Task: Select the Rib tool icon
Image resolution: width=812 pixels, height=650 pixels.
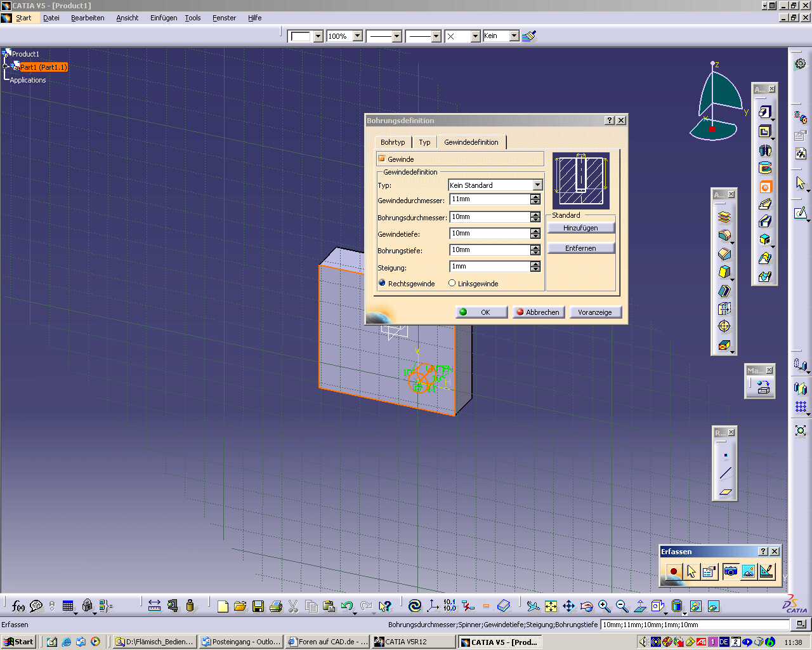Action: [765, 204]
